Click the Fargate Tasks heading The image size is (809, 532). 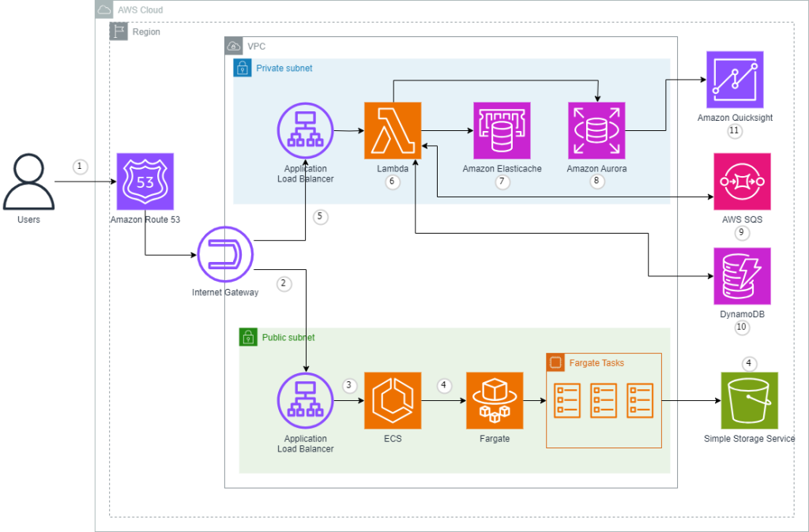596,362
